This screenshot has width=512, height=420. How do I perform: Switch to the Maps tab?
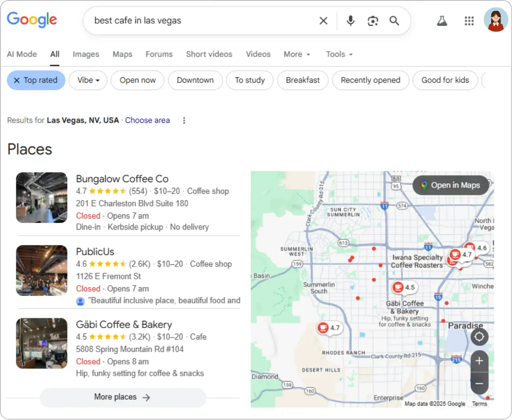point(123,54)
